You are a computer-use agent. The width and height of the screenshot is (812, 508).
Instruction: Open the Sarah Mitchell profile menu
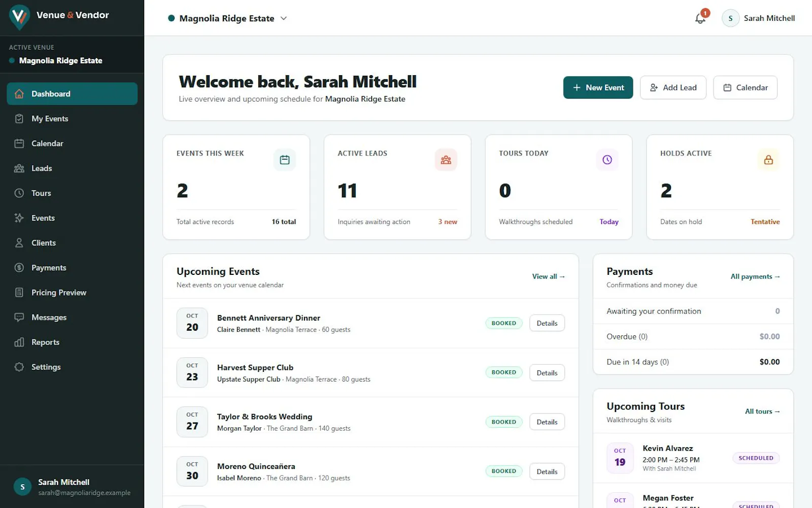(758, 18)
